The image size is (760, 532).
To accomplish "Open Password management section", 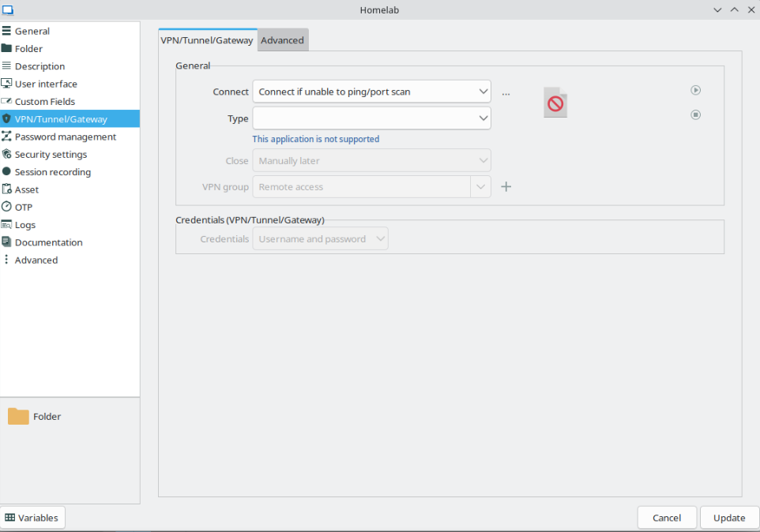I will (70, 137).
